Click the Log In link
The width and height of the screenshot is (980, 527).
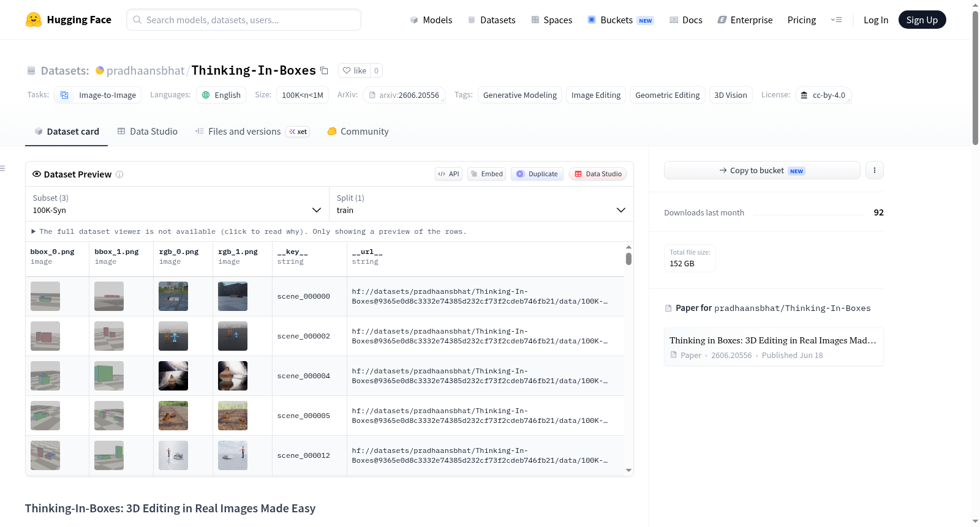pos(876,20)
